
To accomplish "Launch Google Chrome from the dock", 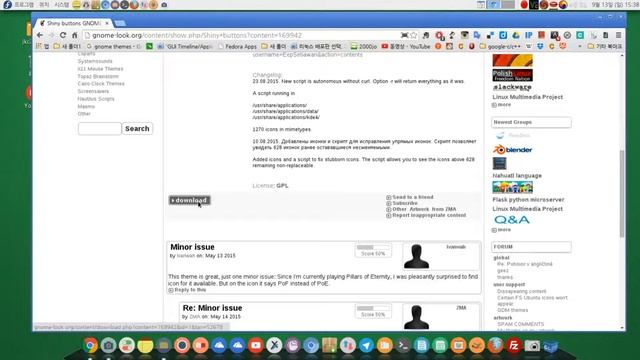I will [90, 346].
